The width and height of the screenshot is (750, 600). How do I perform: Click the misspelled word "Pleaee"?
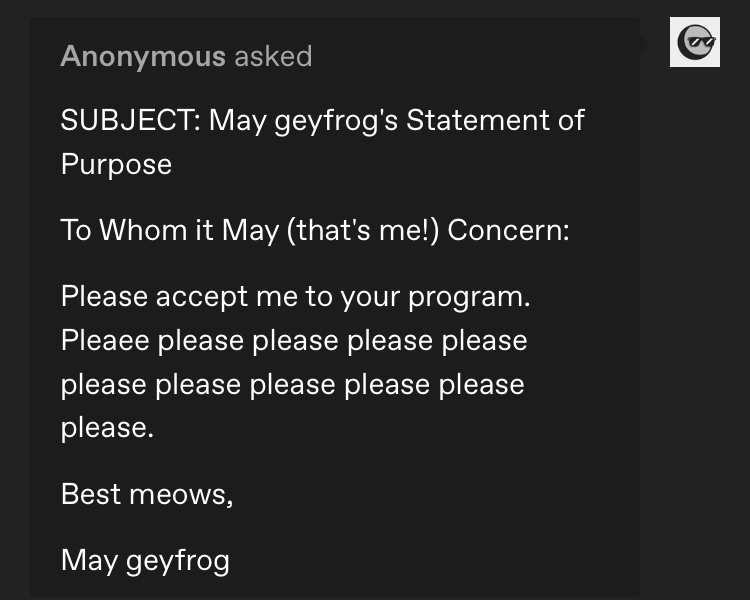click(x=104, y=340)
